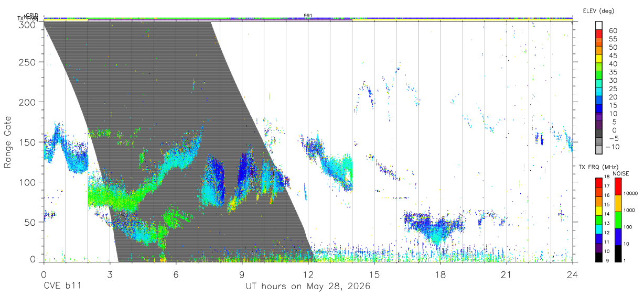Click the '12' tick on the UT hours axis
The width and height of the screenshot is (644, 297).
pos(308,274)
